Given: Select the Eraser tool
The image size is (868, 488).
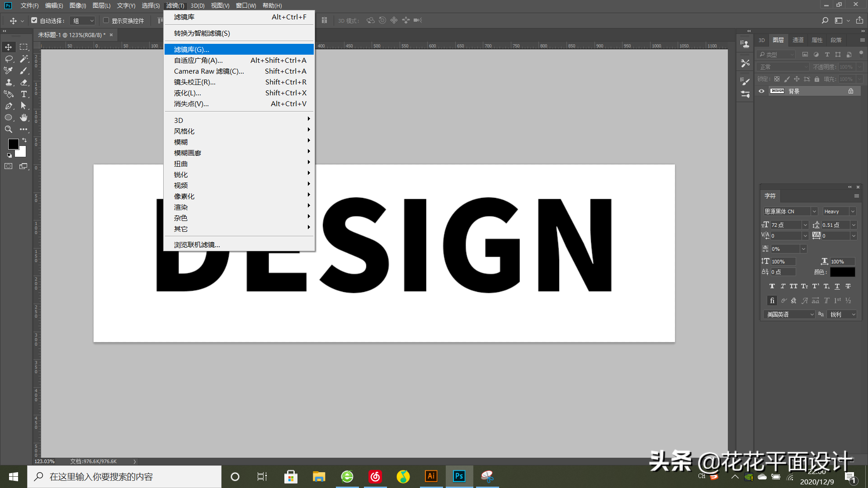Looking at the screenshot, I should tap(24, 82).
